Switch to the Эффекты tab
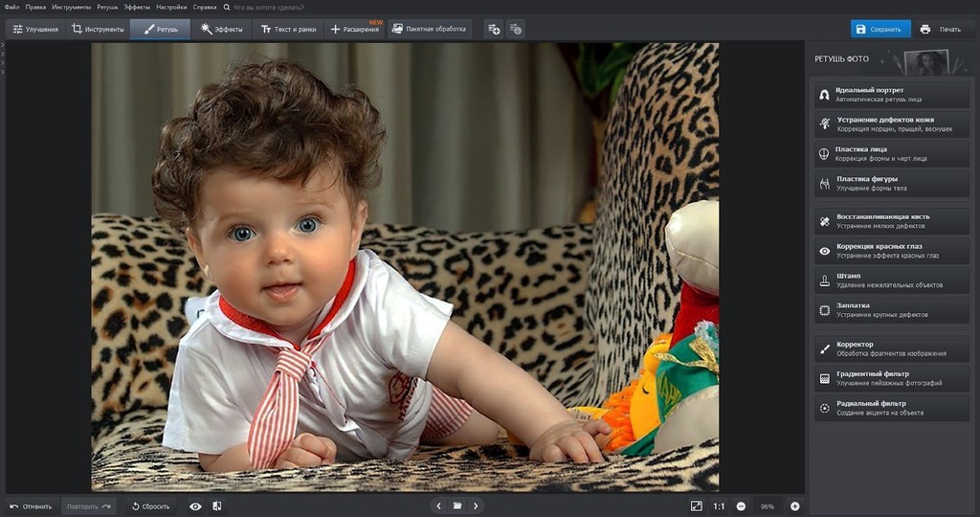980x517 pixels. tap(221, 30)
